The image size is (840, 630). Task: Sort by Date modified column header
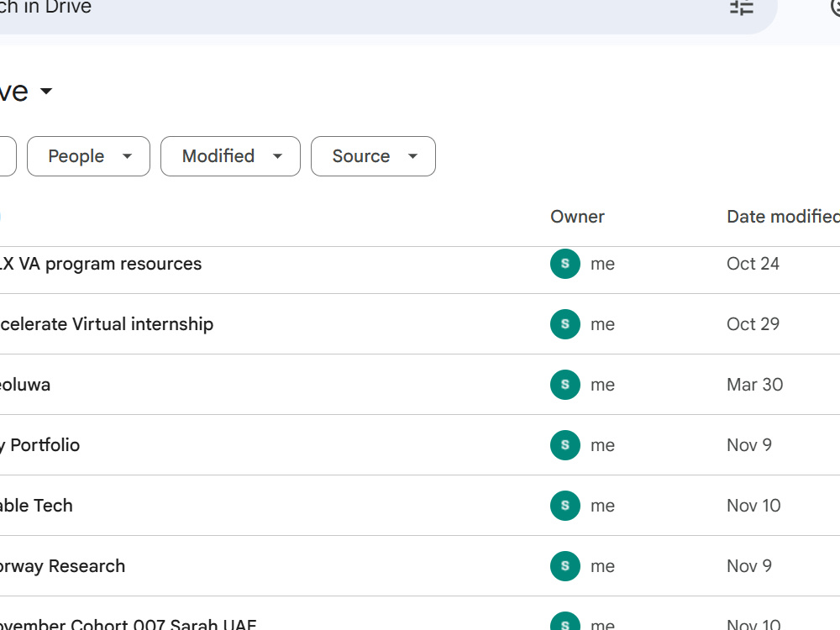(x=783, y=217)
